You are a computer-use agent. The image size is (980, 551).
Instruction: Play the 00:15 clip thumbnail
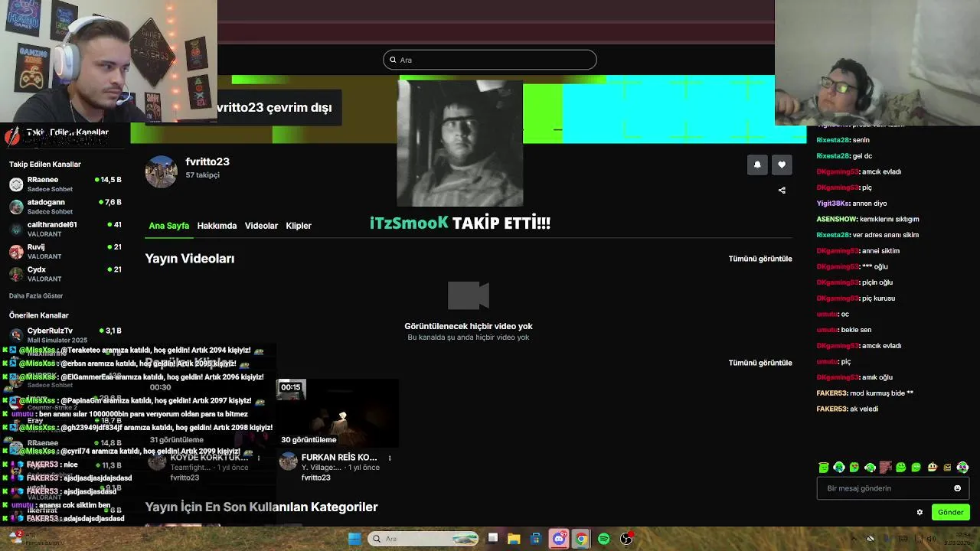[338, 413]
